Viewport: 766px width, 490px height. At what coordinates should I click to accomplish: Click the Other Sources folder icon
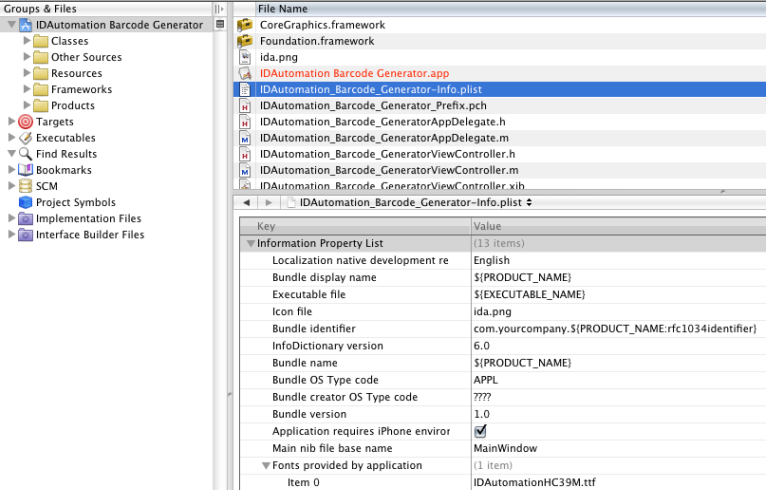41,57
